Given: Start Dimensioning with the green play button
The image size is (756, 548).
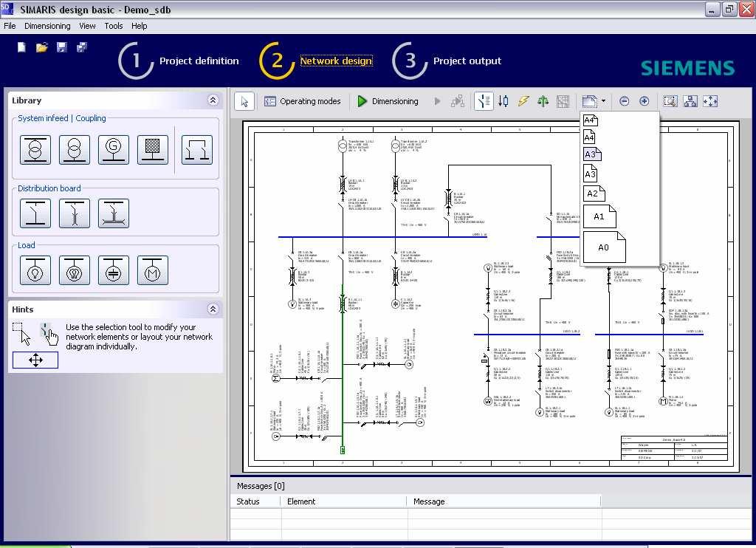Looking at the screenshot, I should coord(388,101).
